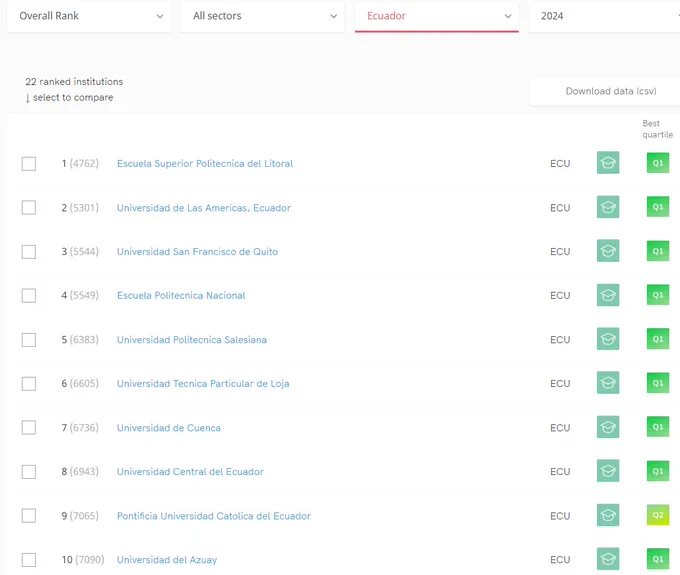Viewport: 680px width, 575px height.
Task: Open Universidad de Las Americas, Ecuador link
Action: pos(204,208)
